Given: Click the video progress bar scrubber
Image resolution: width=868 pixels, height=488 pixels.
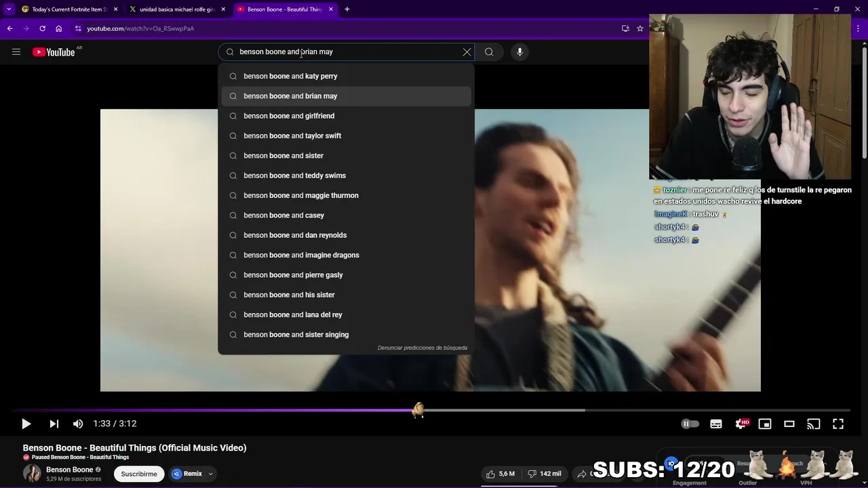Looking at the screenshot, I should click(x=418, y=409).
